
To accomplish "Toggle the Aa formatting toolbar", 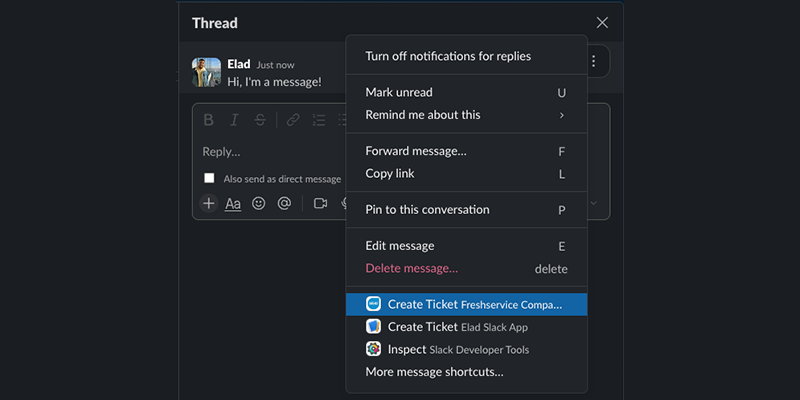I will (233, 204).
